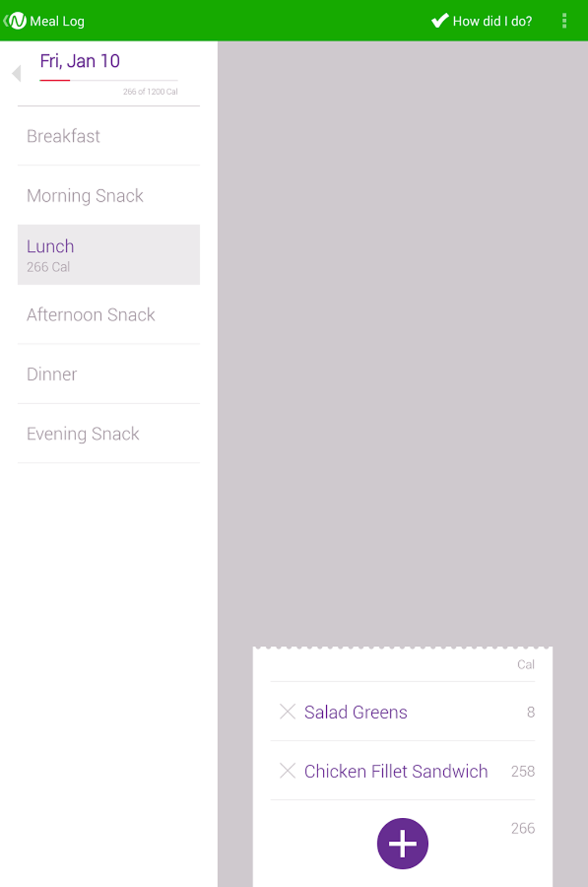The height and width of the screenshot is (887, 588).
Task: Go to previous day with left arrow
Action: (17, 73)
